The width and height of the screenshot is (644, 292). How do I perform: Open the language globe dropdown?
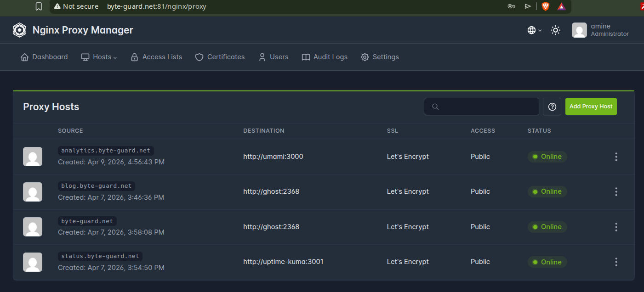pyautogui.click(x=534, y=30)
